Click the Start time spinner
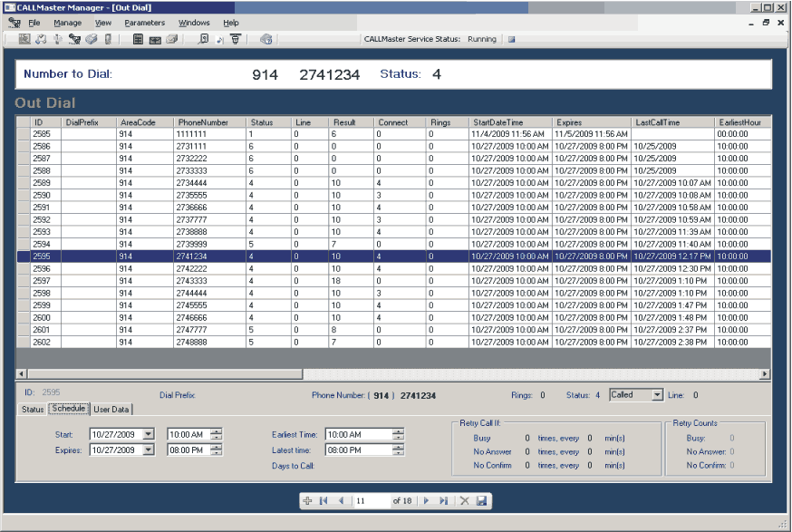 point(217,434)
